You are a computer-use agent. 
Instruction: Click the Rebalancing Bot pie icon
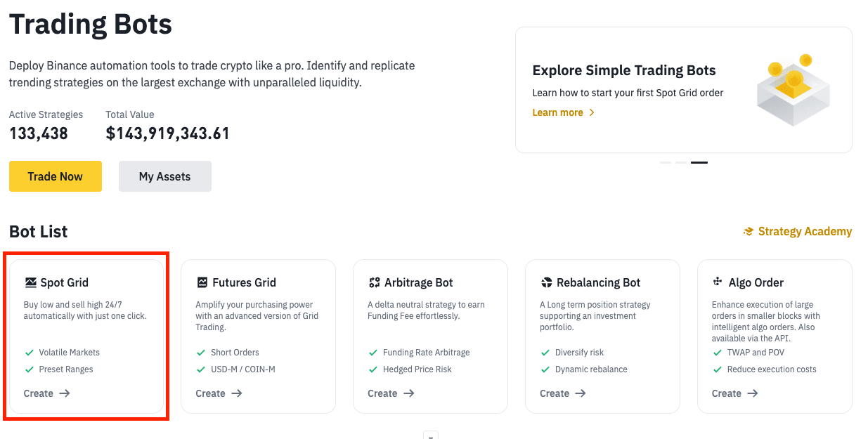(547, 282)
